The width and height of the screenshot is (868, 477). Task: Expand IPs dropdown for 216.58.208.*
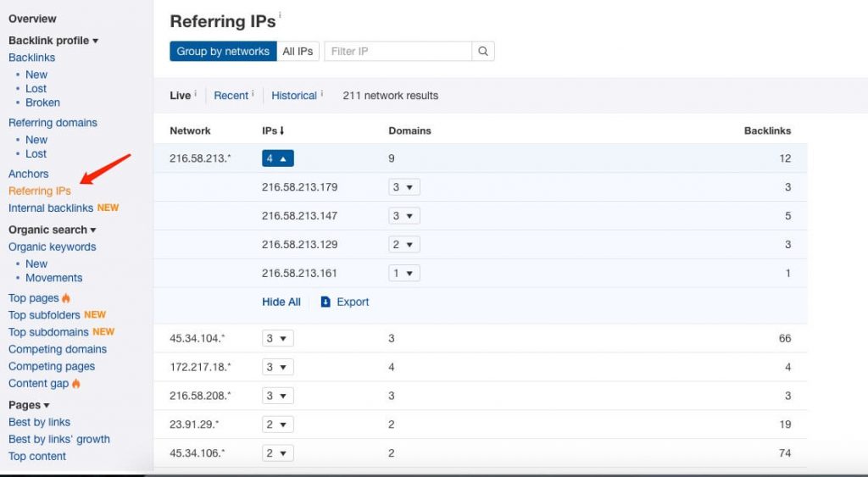coord(278,396)
